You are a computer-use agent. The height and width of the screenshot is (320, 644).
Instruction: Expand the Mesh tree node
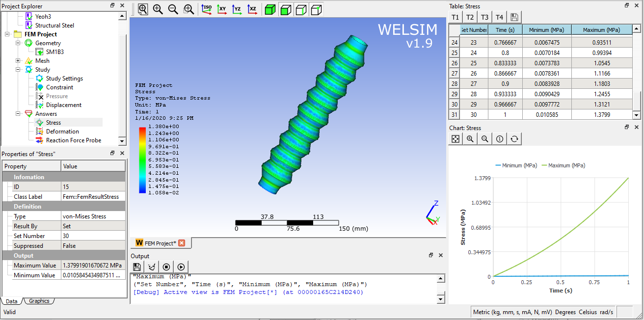pyautogui.click(x=18, y=61)
